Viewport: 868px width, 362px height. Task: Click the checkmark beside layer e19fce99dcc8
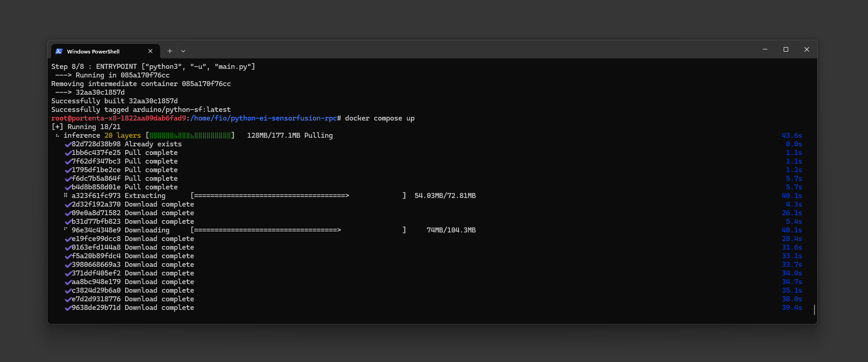68,239
